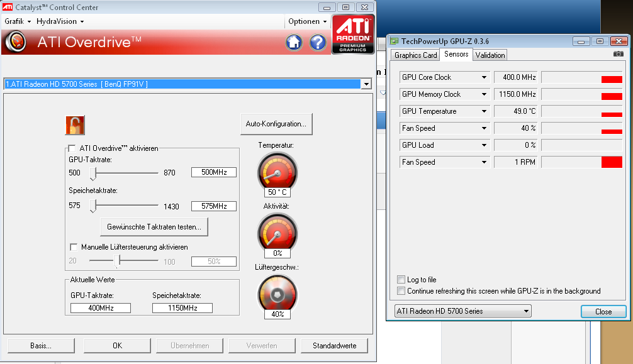
Task: Click the Lüftergeschw. fan gauge showing 40%
Action: [x=277, y=296]
